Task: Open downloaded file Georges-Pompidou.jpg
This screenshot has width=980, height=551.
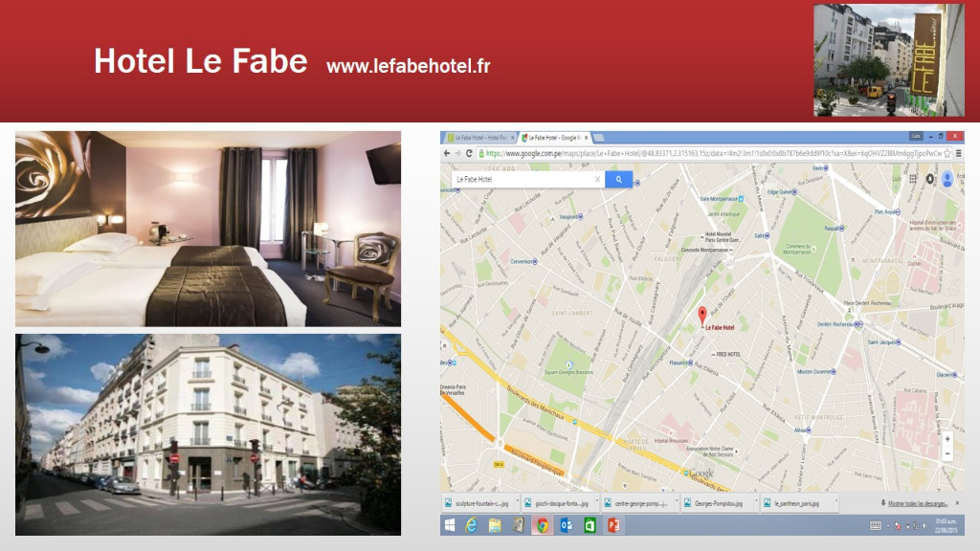Action: 716,503
